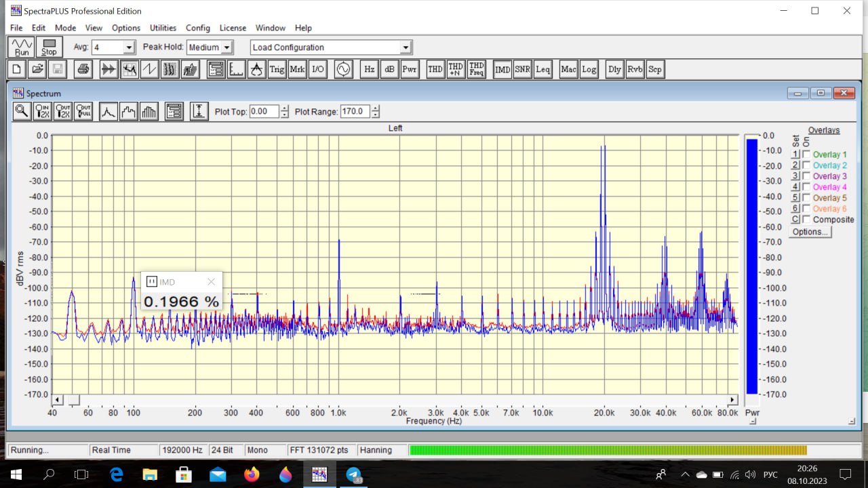
Task: Create a new file from the toolbar
Action: coord(17,69)
